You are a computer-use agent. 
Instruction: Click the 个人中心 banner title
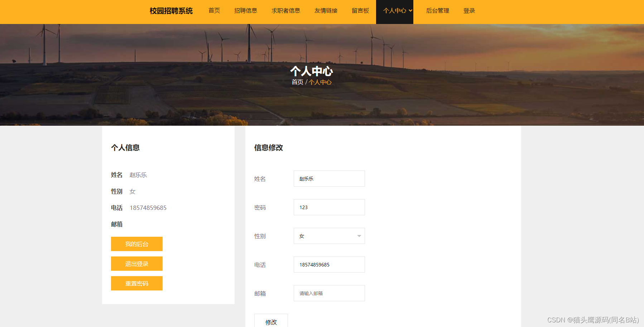pos(312,71)
